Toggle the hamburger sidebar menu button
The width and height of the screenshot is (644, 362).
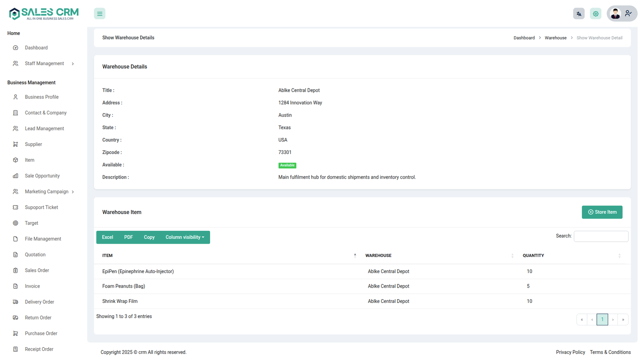coord(99,14)
